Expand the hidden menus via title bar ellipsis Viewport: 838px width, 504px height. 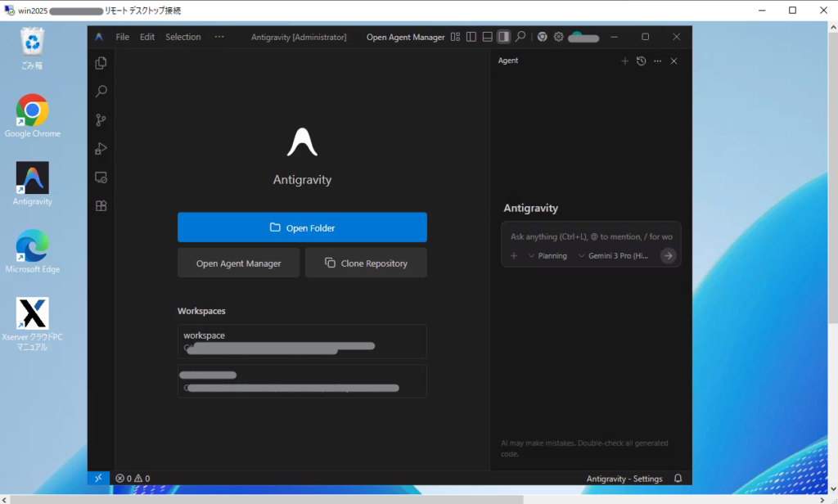219,37
